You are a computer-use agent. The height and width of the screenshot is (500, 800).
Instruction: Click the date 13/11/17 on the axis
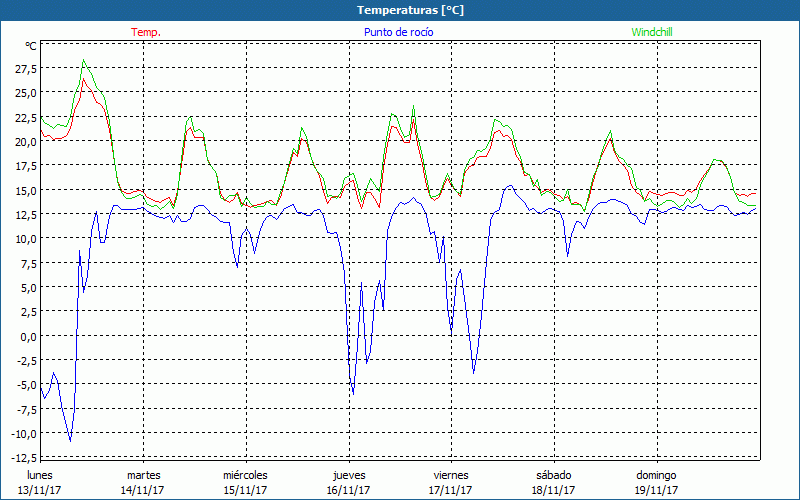tap(40, 490)
